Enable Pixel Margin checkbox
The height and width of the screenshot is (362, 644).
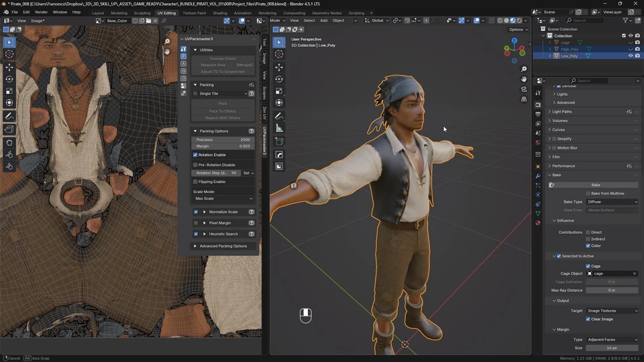(x=195, y=223)
